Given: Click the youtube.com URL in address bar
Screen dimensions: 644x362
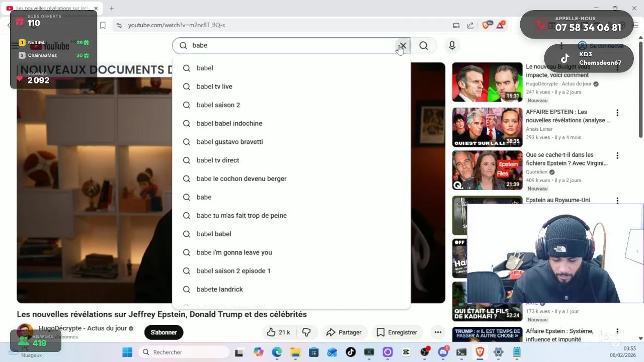Looking at the screenshot, I should (177, 25).
